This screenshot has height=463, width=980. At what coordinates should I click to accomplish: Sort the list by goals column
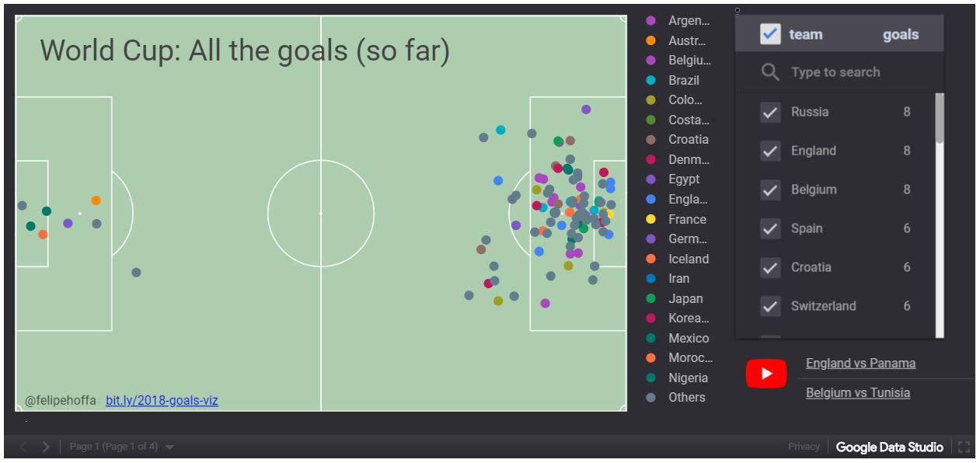pyautogui.click(x=900, y=34)
